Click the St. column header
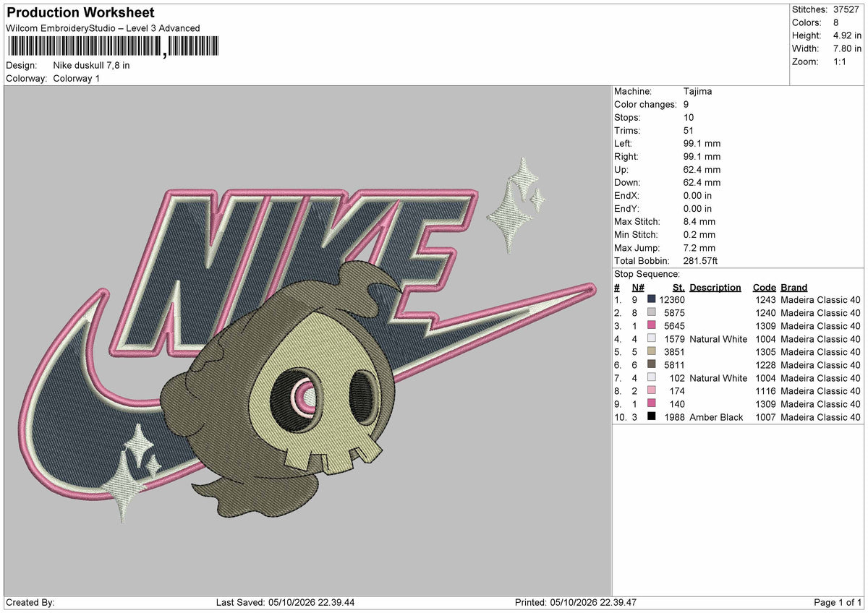The width and height of the screenshot is (868, 613). click(678, 287)
